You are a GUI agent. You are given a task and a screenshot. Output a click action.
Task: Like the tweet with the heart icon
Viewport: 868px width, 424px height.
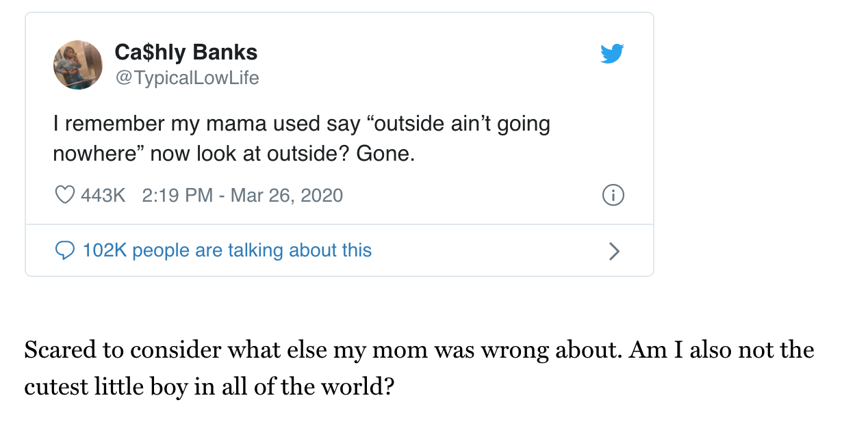64,196
